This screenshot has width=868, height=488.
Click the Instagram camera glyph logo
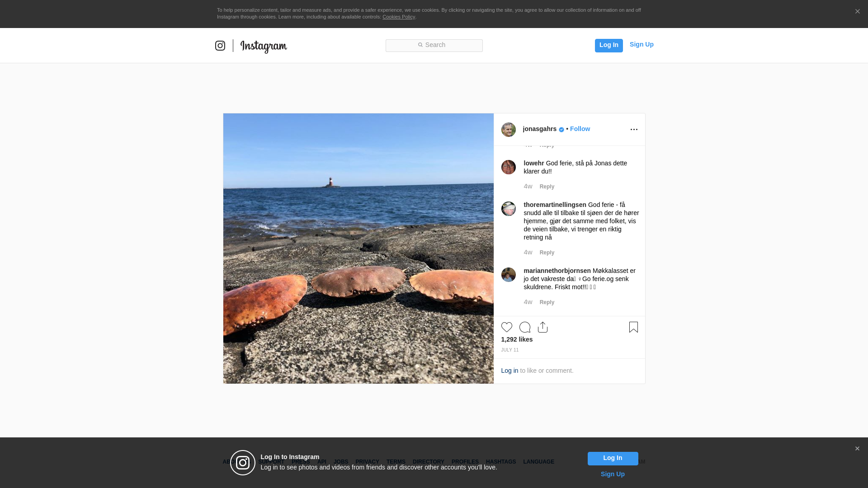point(220,46)
